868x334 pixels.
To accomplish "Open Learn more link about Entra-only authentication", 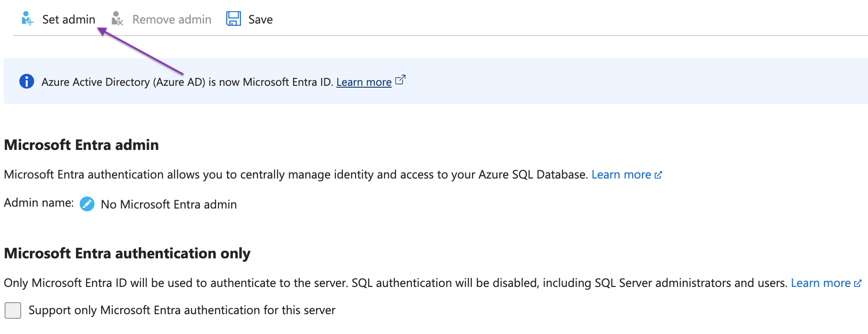I will [x=820, y=283].
